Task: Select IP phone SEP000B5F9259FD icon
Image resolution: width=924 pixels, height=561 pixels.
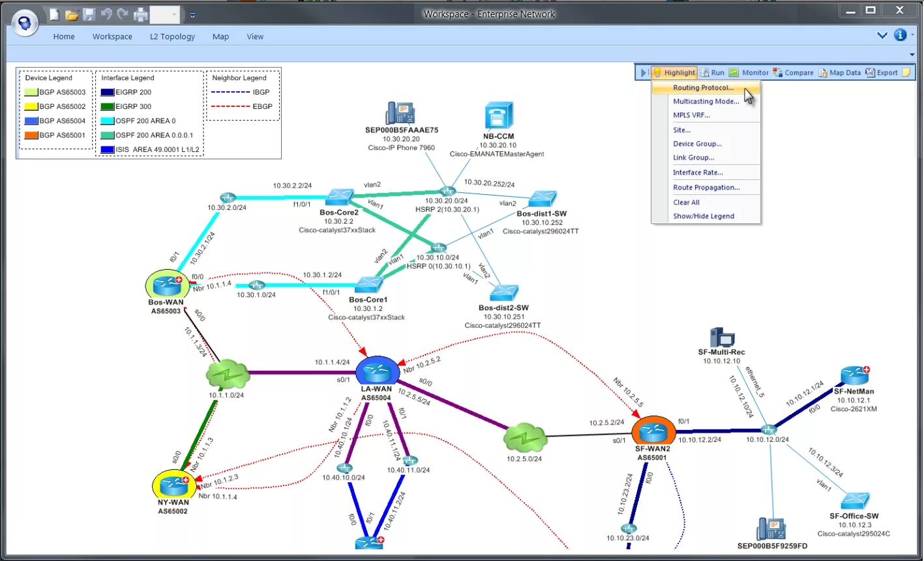Action: (772, 529)
